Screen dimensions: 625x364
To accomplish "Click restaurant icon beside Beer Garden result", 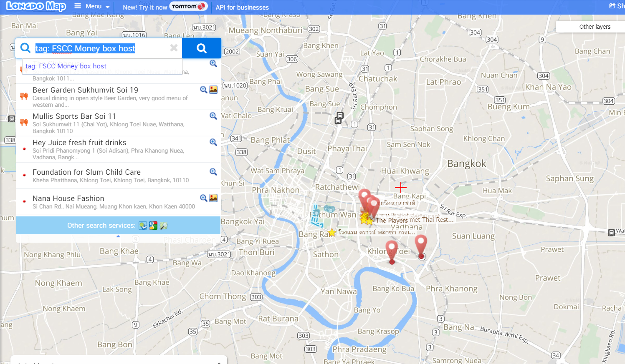I will 24,96.
